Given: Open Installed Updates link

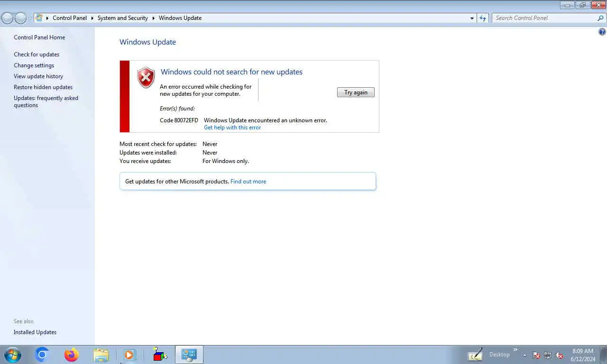Looking at the screenshot, I should click(x=35, y=332).
